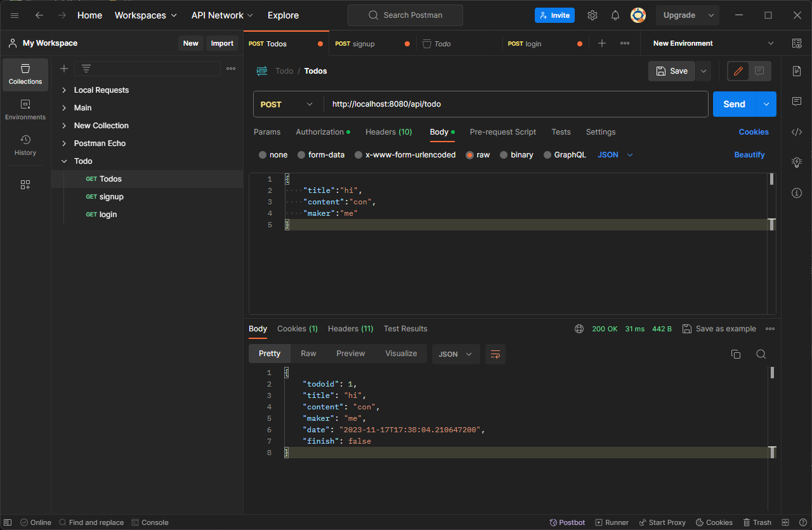The width and height of the screenshot is (812, 530).
Task: Open configure workspace sidebar grid icon
Action: click(x=25, y=185)
